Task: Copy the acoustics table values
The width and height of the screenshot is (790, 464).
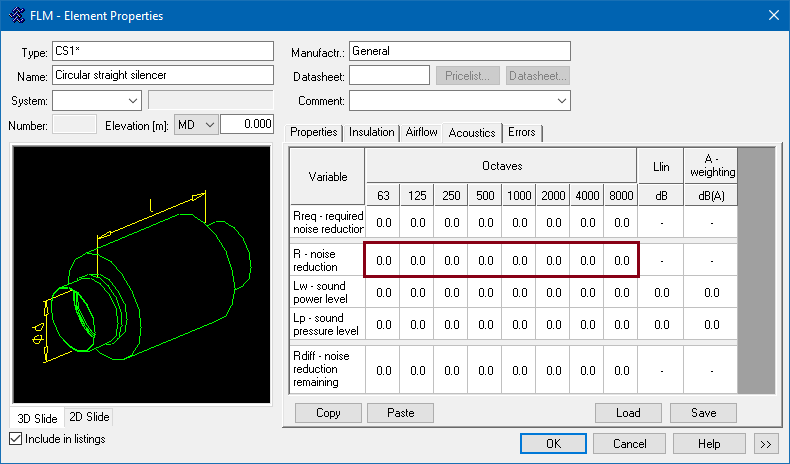Action: pos(328,413)
